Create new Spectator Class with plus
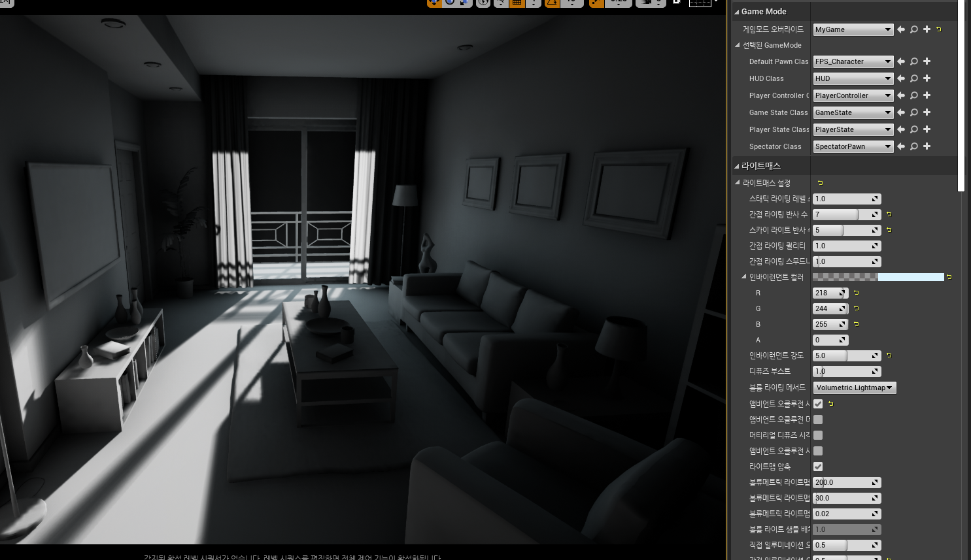Screen dimensions: 971x560 927,146
